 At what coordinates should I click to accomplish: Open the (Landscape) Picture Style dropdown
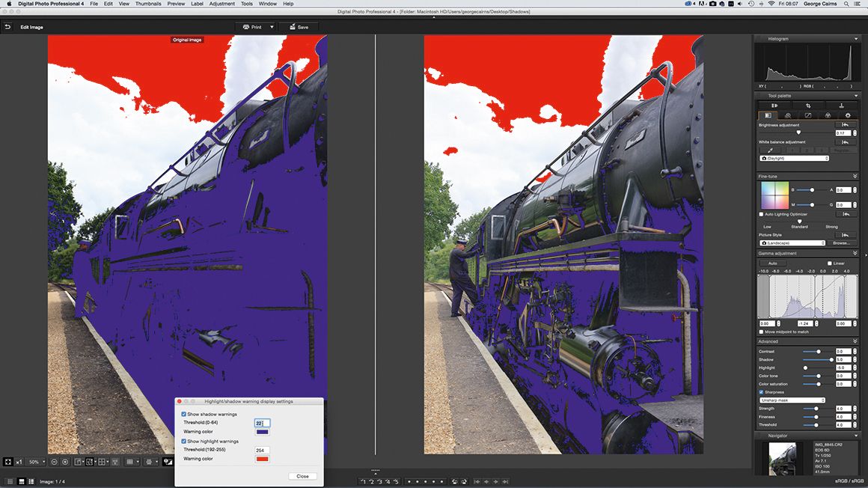point(789,243)
